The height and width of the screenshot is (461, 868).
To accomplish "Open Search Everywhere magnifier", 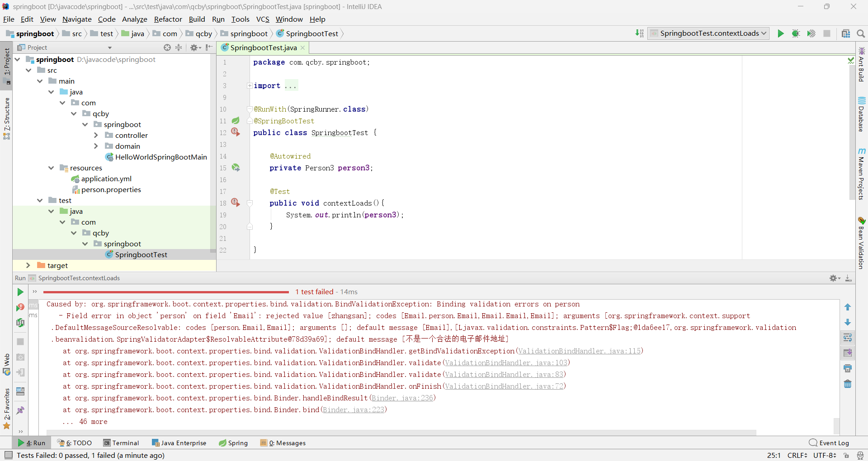I will point(861,33).
